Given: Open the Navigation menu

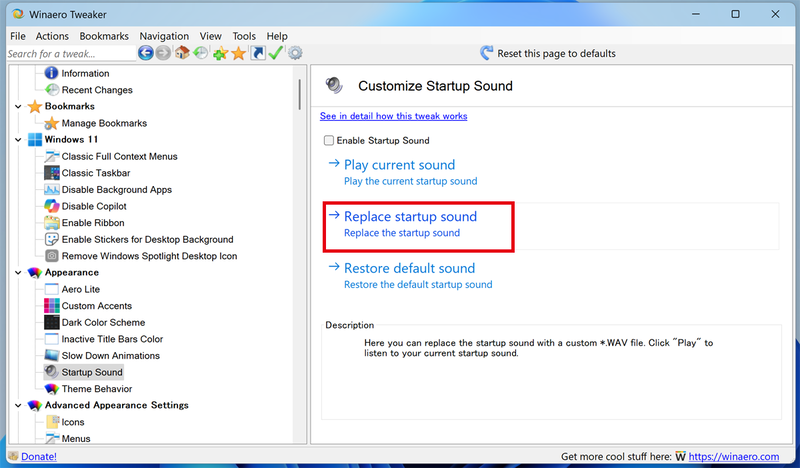Looking at the screenshot, I should [x=164, y=36].
